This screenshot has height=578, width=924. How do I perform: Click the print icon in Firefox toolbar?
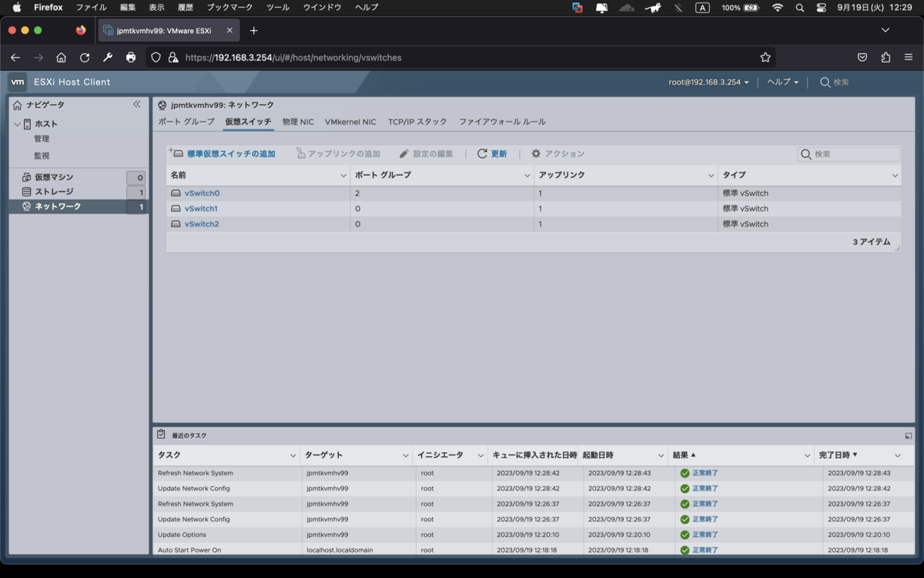point(131,58)
